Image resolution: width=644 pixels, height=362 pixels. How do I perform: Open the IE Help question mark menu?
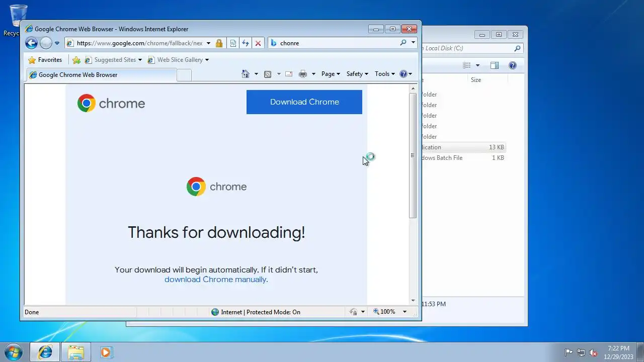coord(406,74)
